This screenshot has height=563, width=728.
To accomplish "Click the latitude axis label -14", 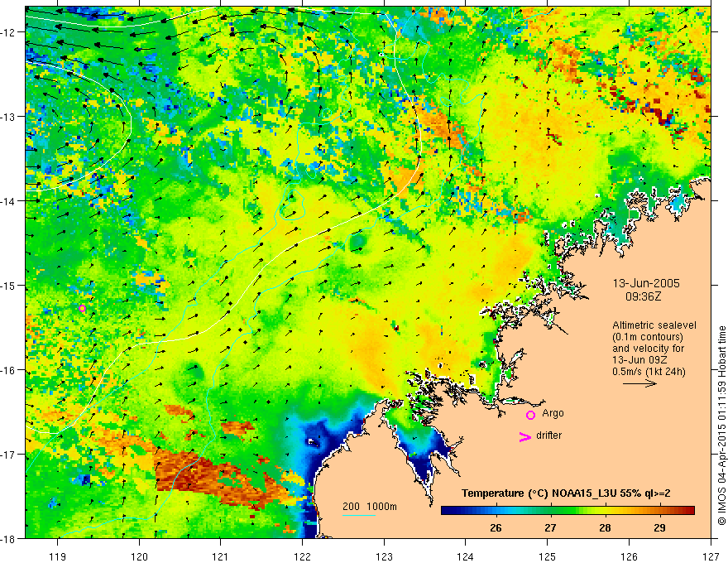I will [9, 201].
